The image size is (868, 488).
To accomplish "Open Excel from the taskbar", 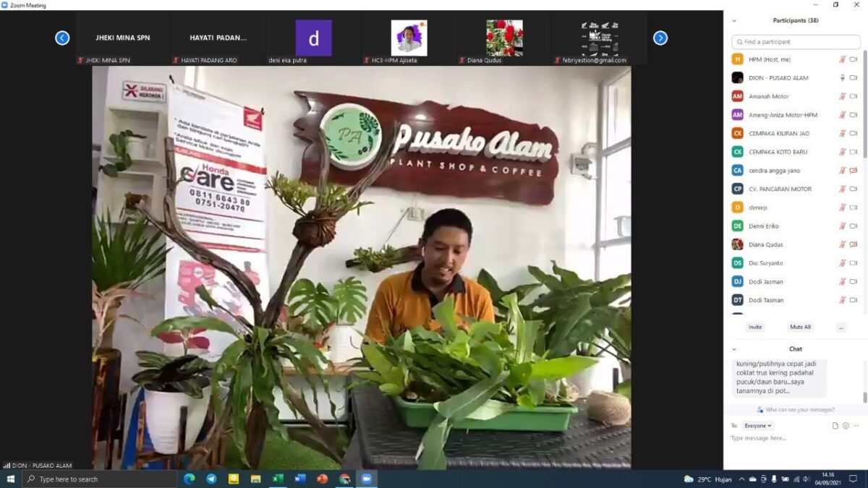I will [278, 479].
